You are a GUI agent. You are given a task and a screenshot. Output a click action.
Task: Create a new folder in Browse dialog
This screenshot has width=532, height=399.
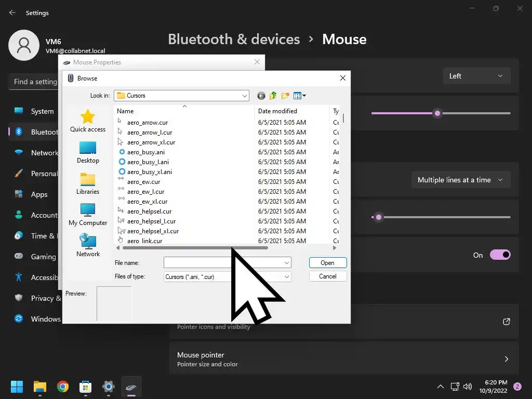[285, 96]
